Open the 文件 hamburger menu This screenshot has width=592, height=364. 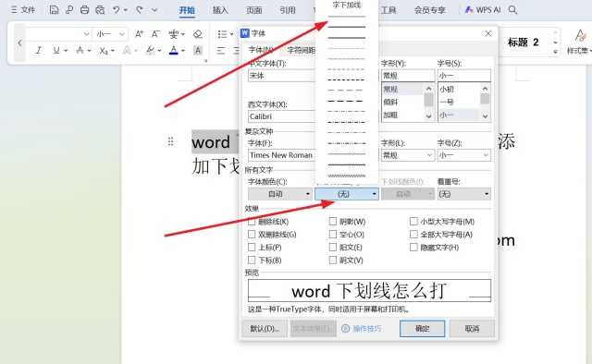[x=22, y=10]
